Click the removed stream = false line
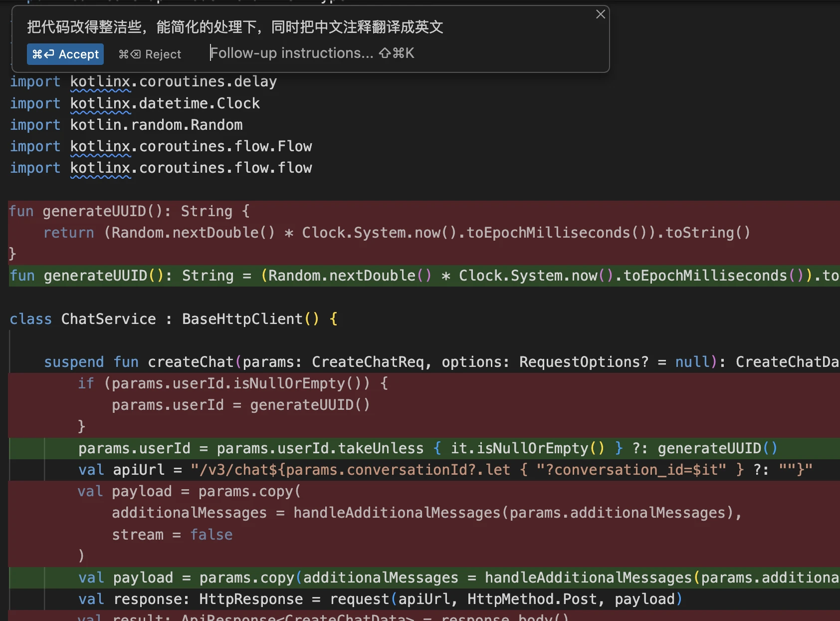Screen dimensions: 840x621 tap(172, 535)
